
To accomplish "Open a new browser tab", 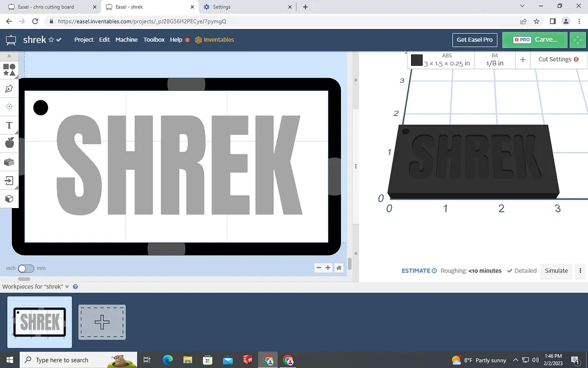I will [x=305, y=7].
